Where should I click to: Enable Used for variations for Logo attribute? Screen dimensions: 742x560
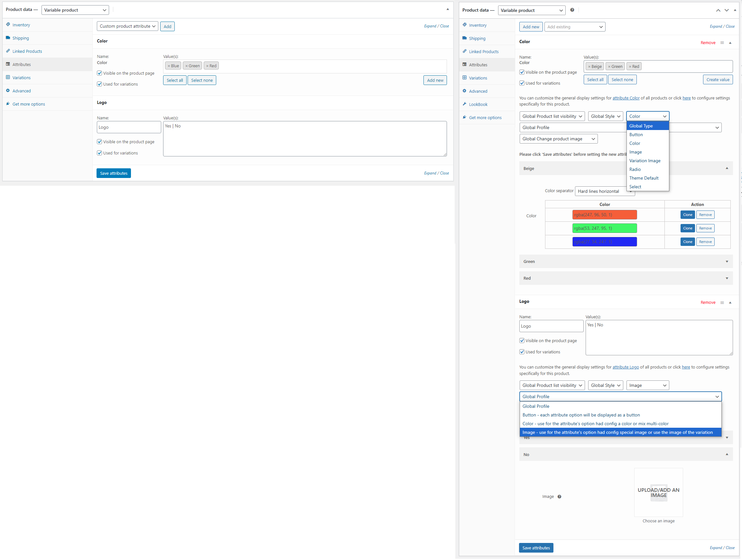[522, 351]
